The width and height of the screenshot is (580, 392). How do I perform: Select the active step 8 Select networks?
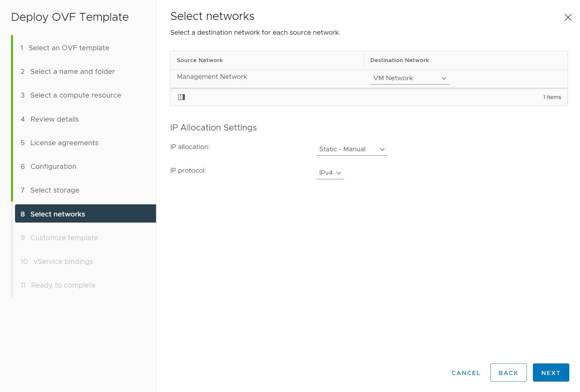point(86,214)
